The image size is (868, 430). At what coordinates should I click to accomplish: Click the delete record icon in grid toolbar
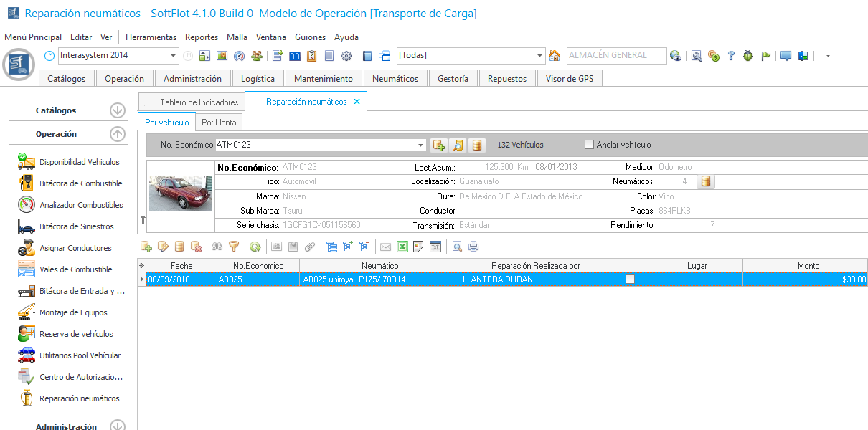[197, 247]
